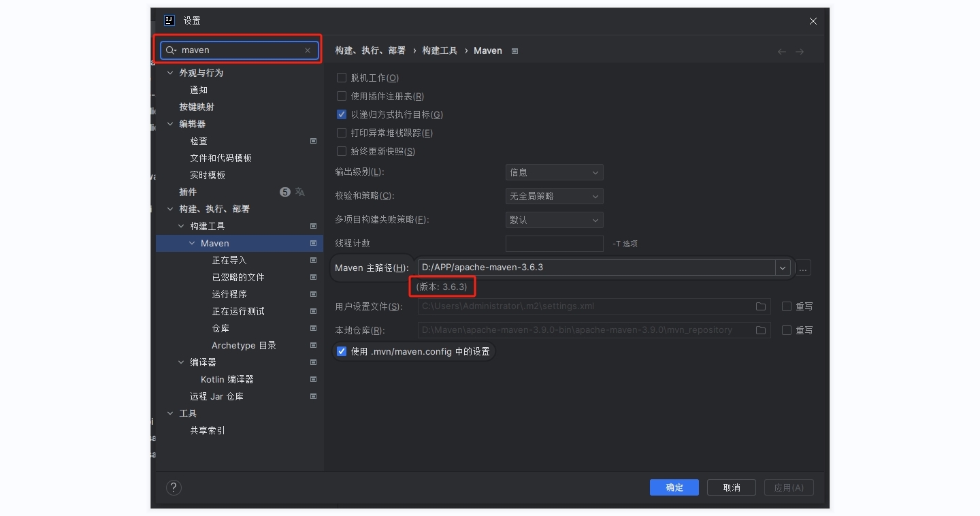The image size is (980, 516).
Task: Enable 始终更新快照 checkbox
Action: (342, 152)
